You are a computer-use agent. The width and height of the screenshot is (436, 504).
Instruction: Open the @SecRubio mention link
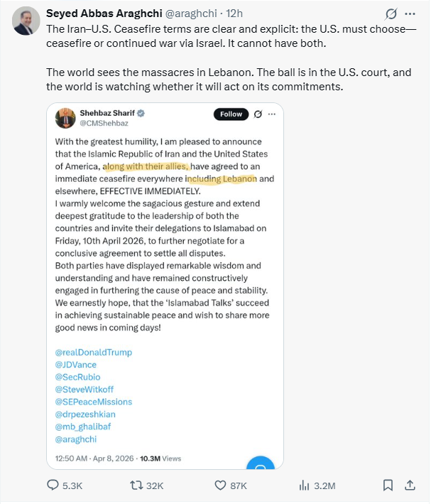tap(77, 377)
